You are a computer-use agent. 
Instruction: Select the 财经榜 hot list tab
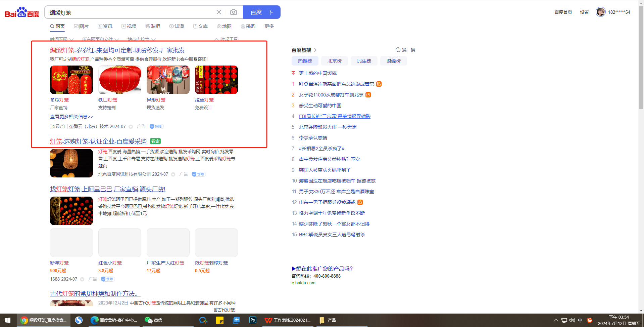[x=393, y=61]
